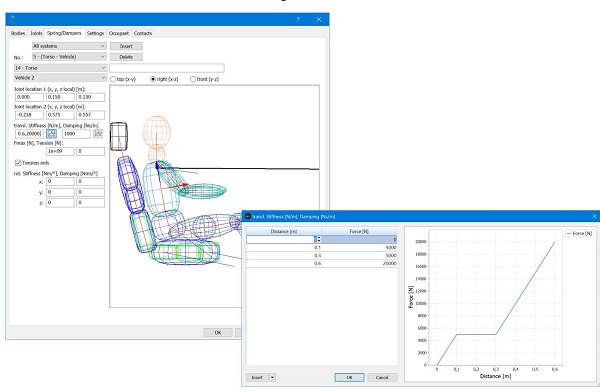This screenshot has height=392, width=600.
Task: Click OK in the Spring/Dampers dialog
Action: tap(218, 332)
